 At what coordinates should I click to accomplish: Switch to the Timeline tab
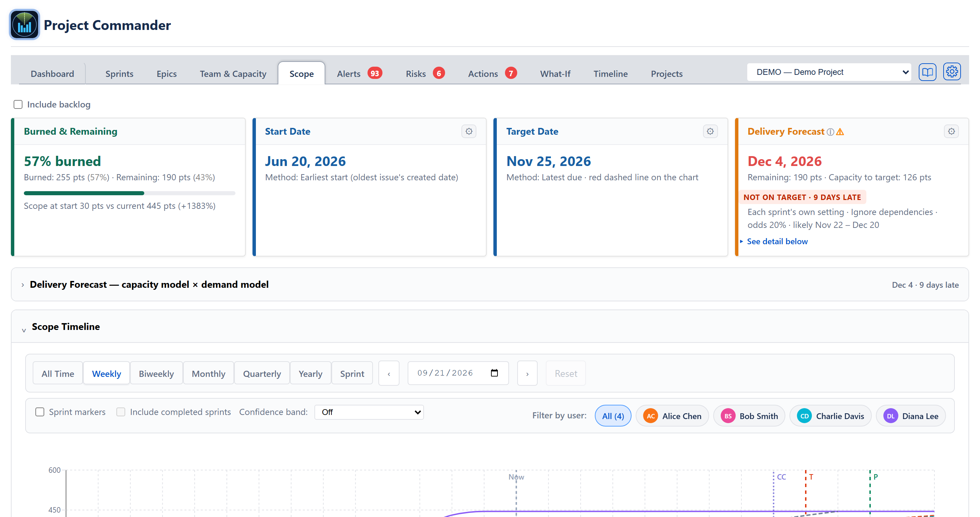610,74
